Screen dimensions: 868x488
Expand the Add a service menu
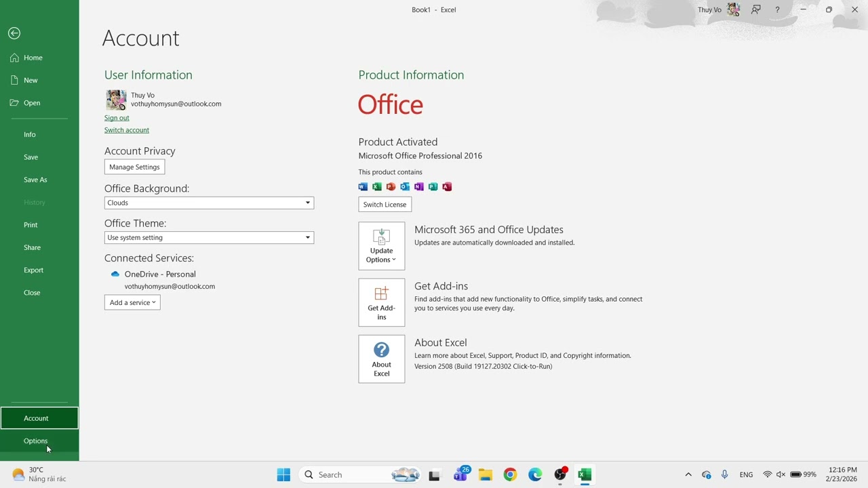point(132,302)
